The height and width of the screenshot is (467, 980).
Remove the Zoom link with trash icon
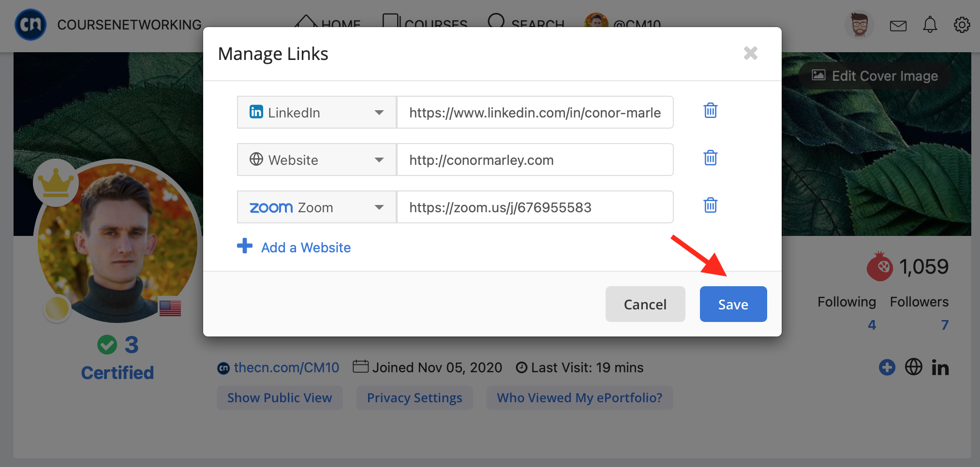coord(710,205)
